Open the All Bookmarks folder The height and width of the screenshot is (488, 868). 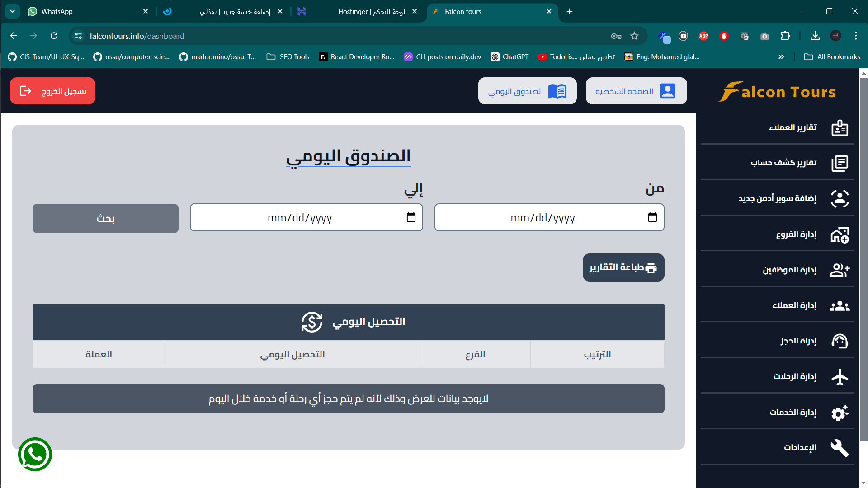point(832,57)
